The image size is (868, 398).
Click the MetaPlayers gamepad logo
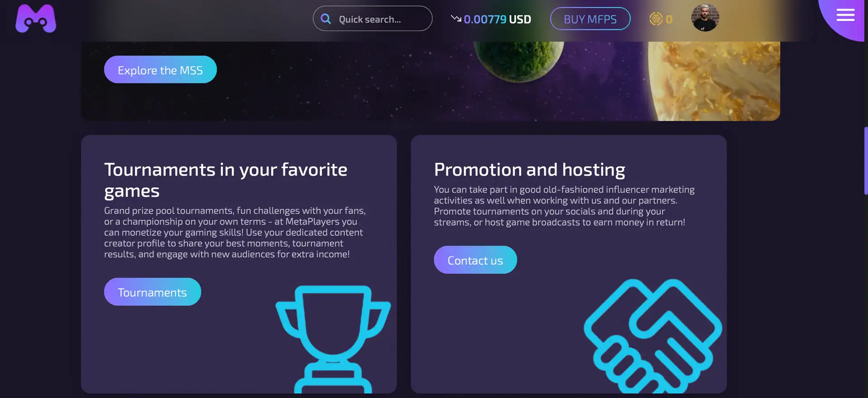click(36, 19)
